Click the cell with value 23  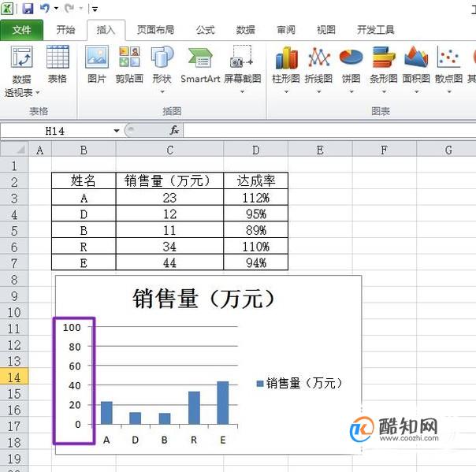(169, 198)
